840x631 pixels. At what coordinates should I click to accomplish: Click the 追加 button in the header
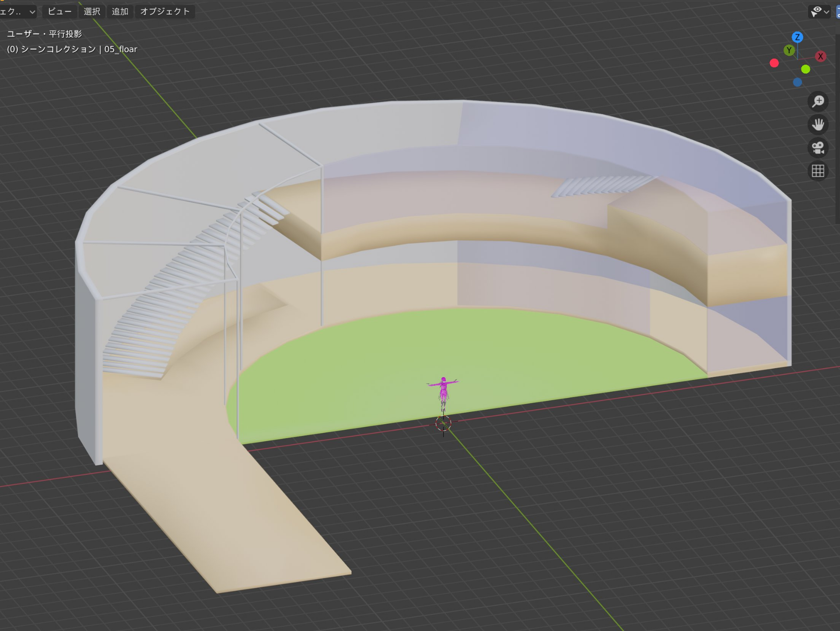(x=120, y=12)
